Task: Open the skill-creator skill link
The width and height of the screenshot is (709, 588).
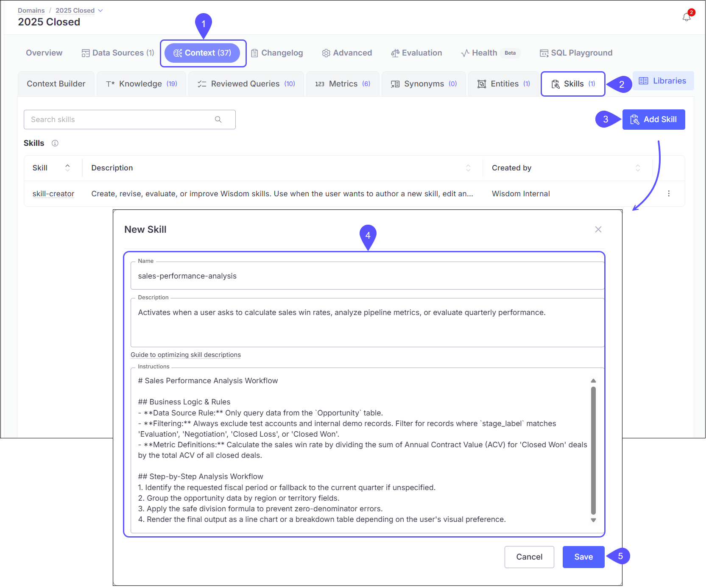Action: [x=53, y=194]
